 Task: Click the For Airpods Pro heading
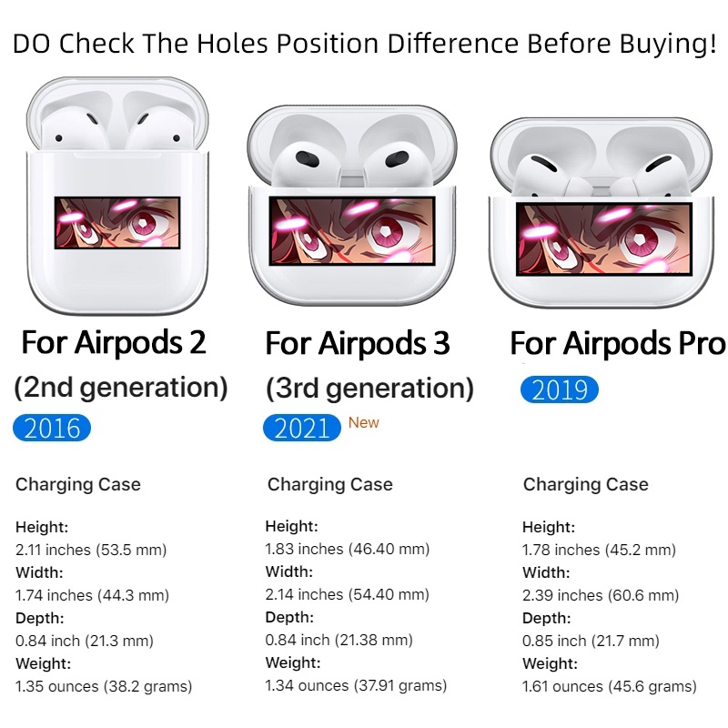coord(617,344)
